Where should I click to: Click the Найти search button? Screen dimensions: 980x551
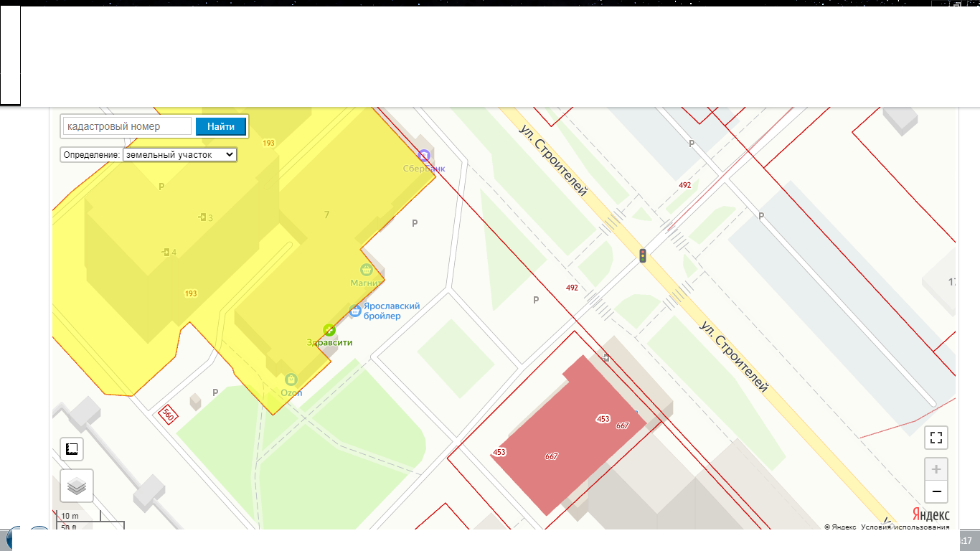tap(221, 126)
